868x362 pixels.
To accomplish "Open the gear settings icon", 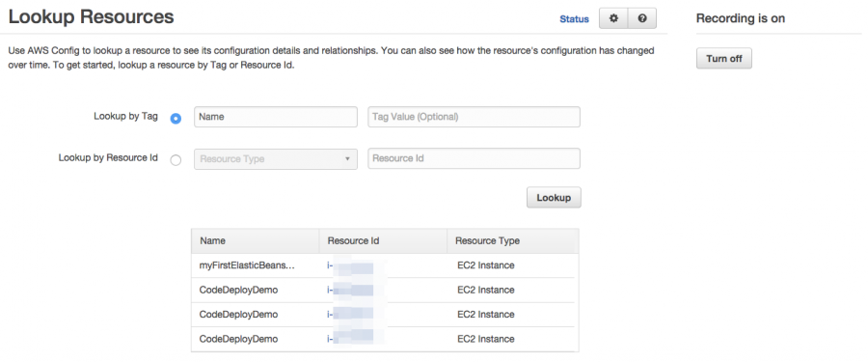I will coord(613,18).
